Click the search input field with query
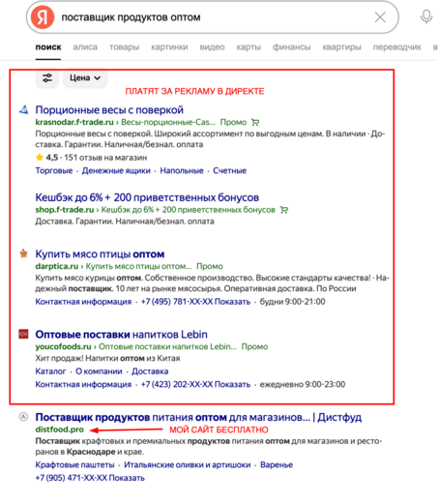 pos(213,17)
